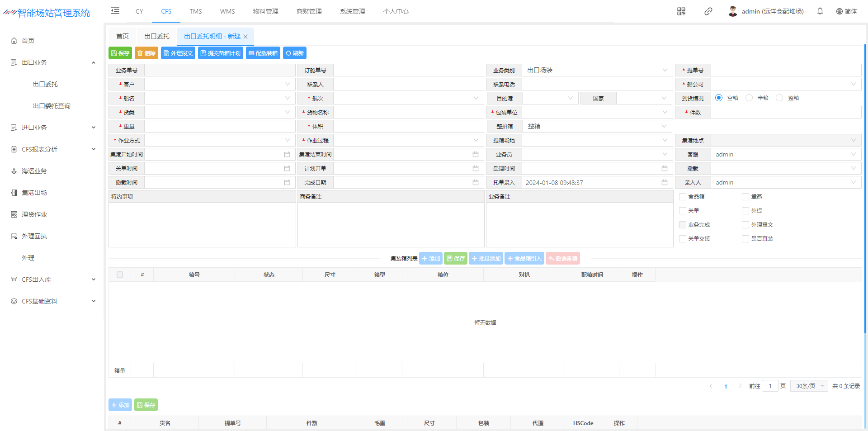The width and height of the screenshot is (868, 431).
Task: Enable the 是否直装 checkbox
Action: pos(745,239)
